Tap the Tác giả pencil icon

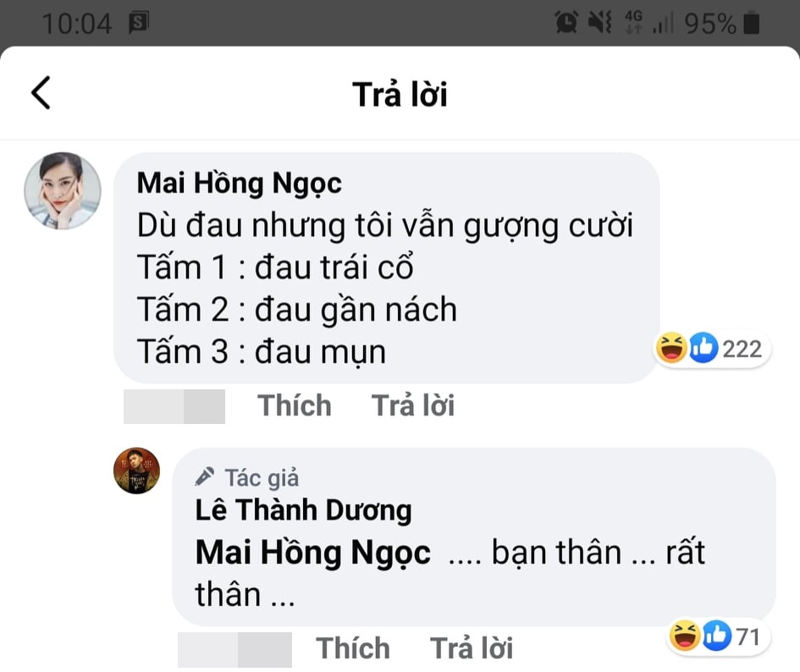(x=205, y=476)
